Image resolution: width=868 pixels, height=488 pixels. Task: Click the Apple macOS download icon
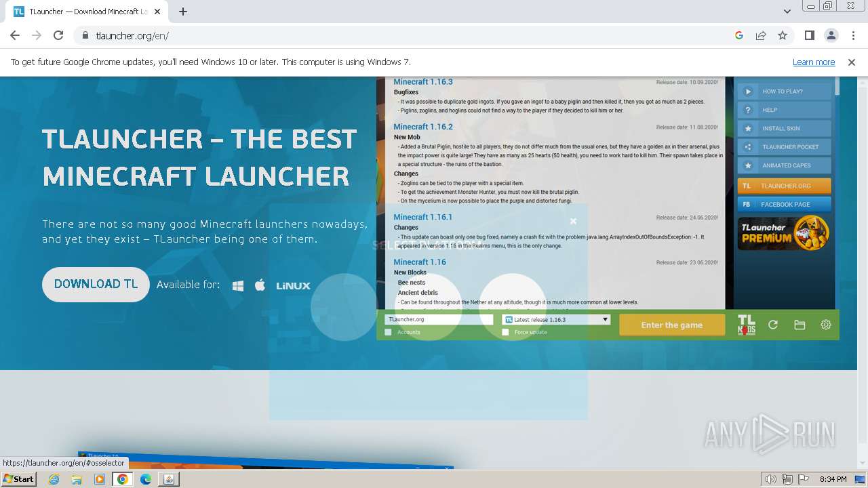coord(260,285)
